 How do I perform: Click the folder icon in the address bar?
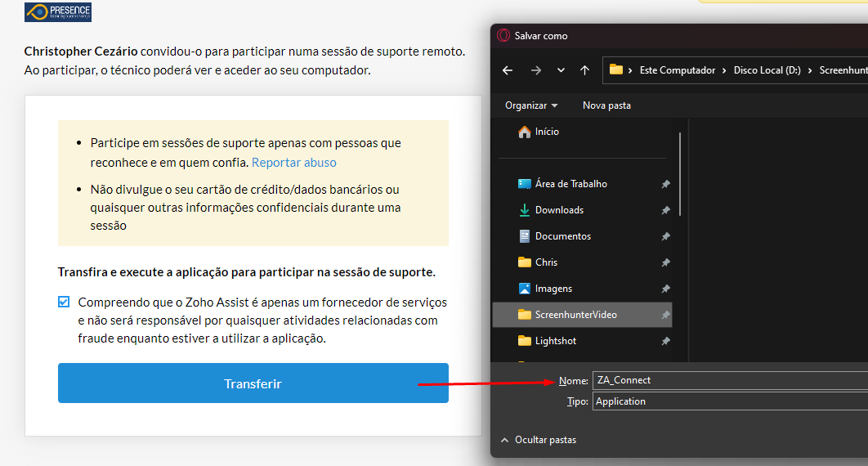pyautogui.click(x=616, y=69)
